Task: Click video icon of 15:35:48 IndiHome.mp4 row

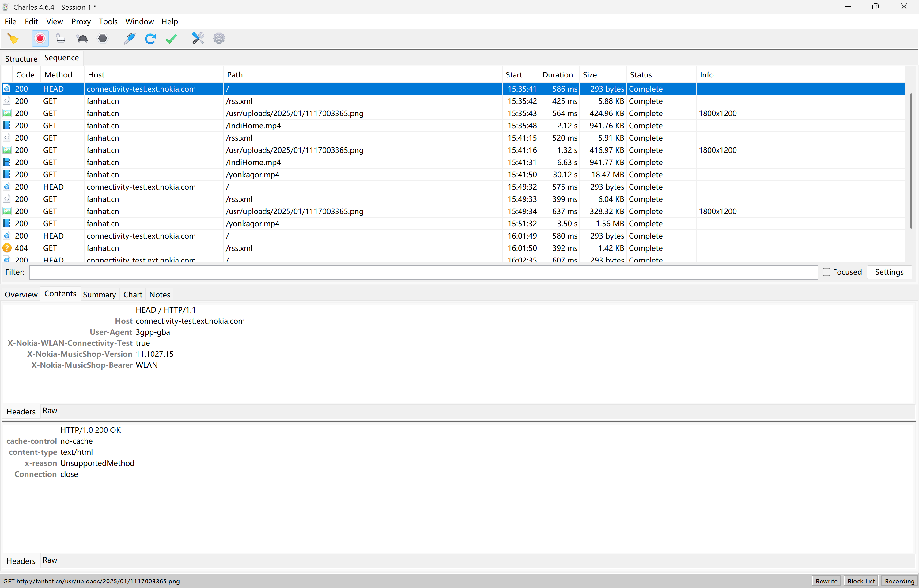Action: pos(7,126)
